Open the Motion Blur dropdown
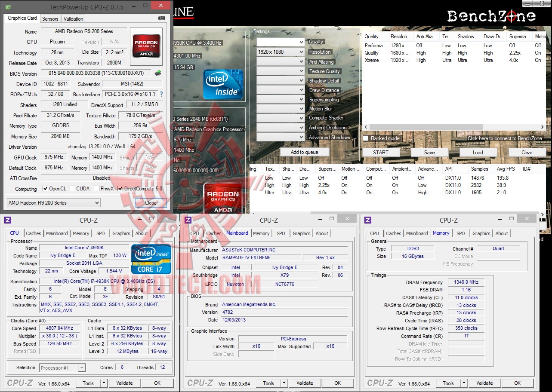Image resolution: width=552 pixels, height=392 pixels. click(x=281, y=109)
